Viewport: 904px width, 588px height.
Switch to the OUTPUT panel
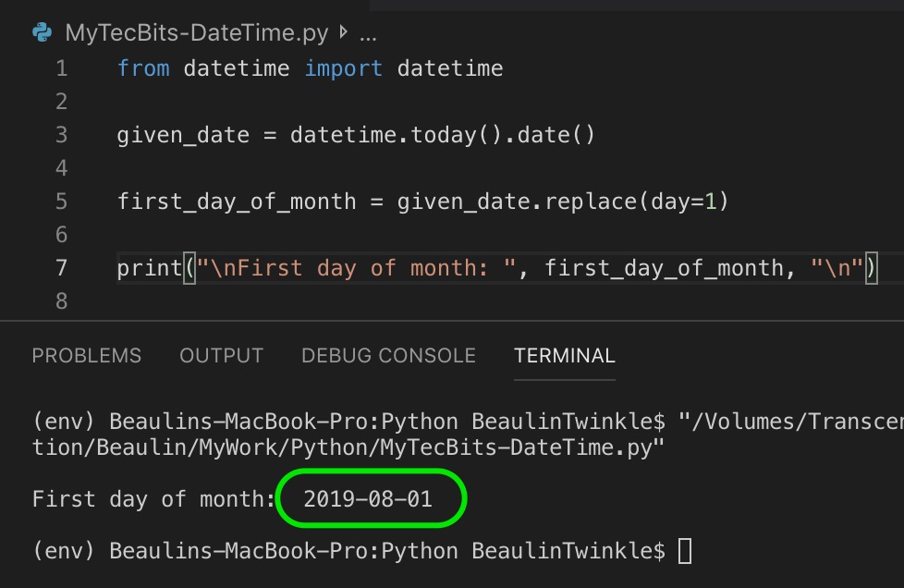[x=221, y=355]
